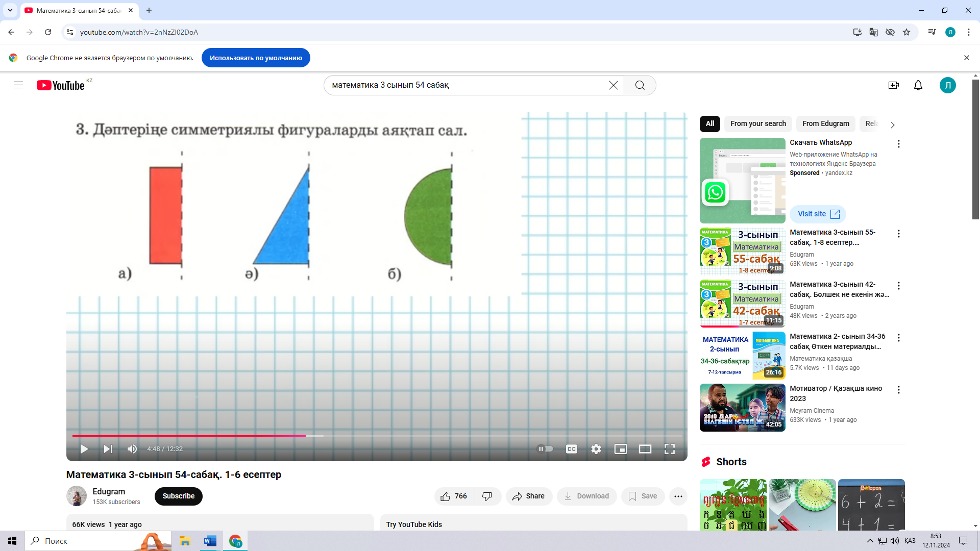The height and width of the screenshot is (551, 980).
Task: Click the video settings gear icon
Action: pos(596,449)
